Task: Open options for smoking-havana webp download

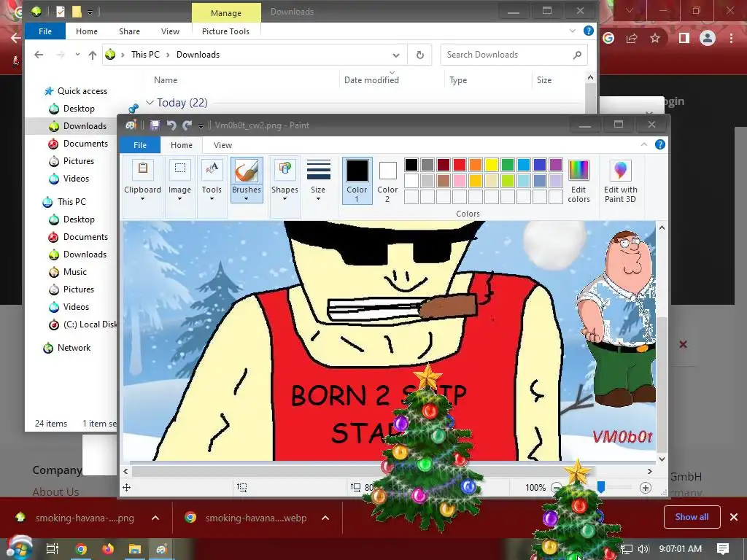Action: point(325,518)
